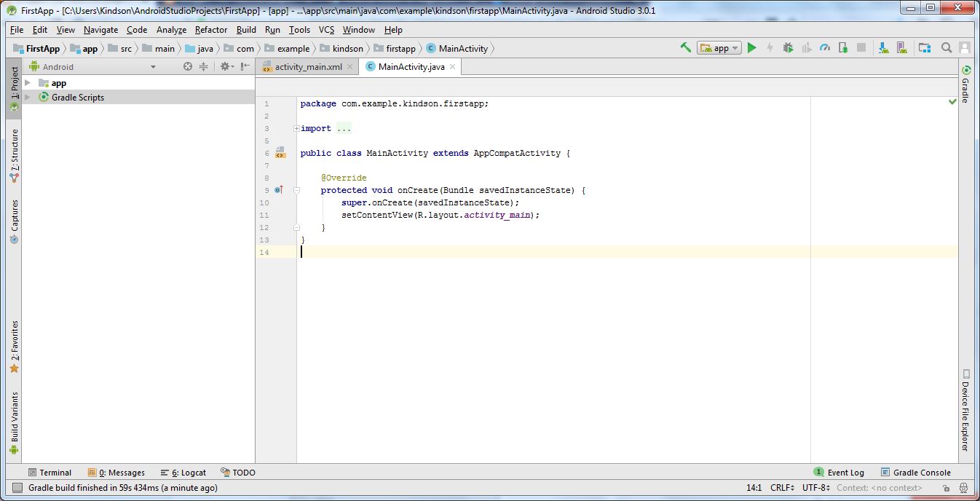The height and width of the screenshot is (501, 980).
Task: Run the app with the green Run icon
Action: 751,47
